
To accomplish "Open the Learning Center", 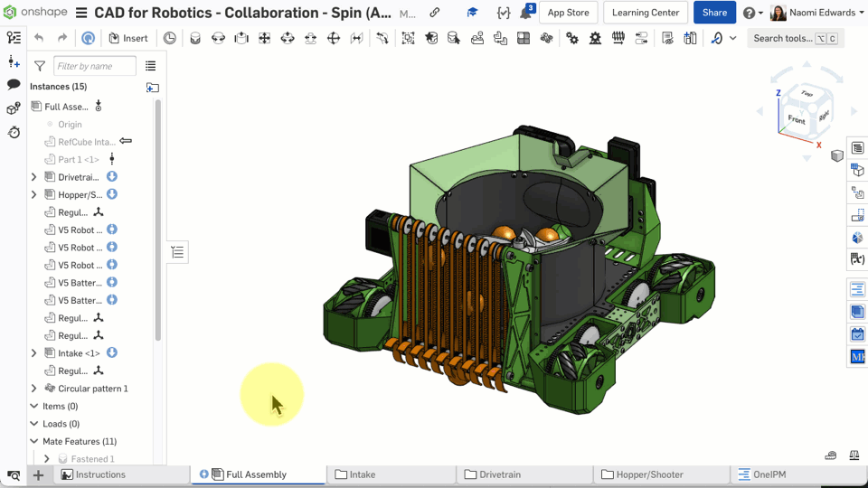I will tap(645, 13).
